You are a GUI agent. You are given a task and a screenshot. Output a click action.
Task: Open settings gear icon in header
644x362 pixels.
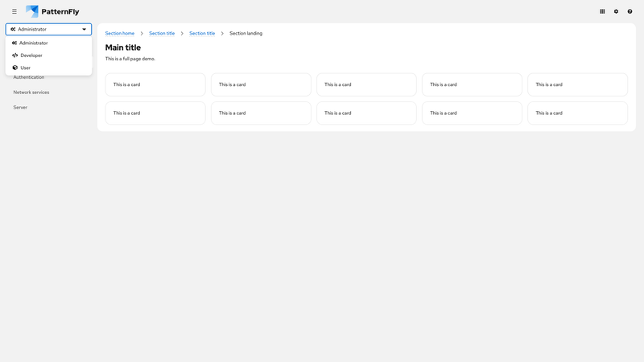click(x=616, y=11)
